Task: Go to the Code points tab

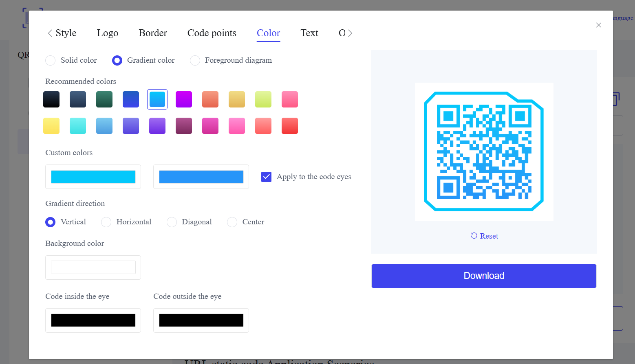Action: point(212,33)
